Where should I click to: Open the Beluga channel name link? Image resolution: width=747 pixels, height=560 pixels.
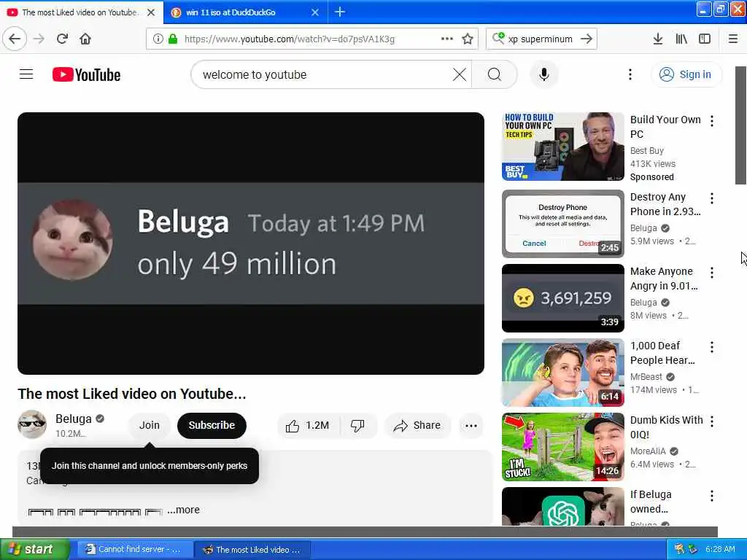pos(74,419)
